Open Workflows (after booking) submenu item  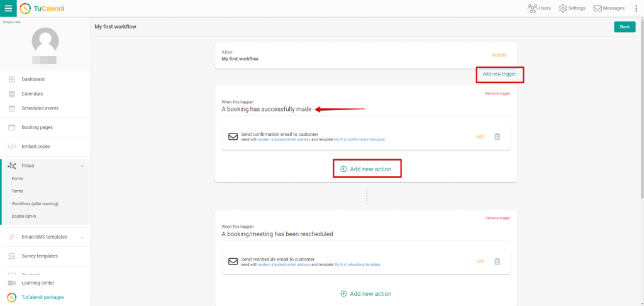[35, 204]
